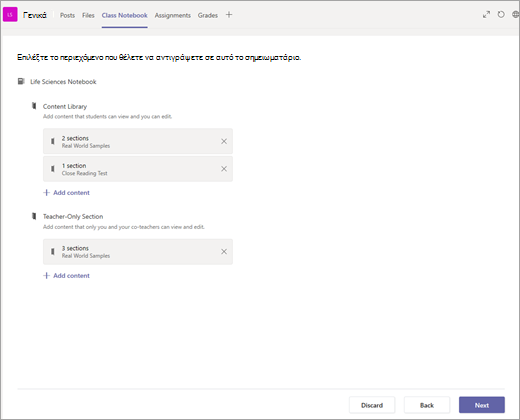Open the Grades tab

coord(208,15)
